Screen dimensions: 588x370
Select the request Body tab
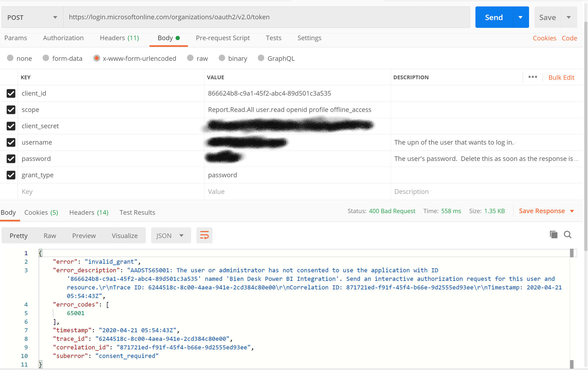169,38
